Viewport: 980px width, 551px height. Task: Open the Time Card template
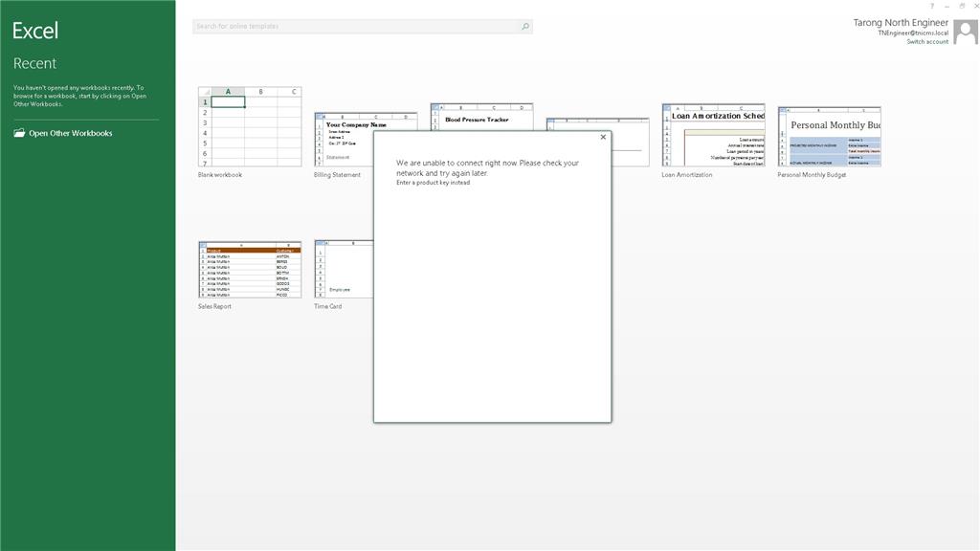click(344, 269)
